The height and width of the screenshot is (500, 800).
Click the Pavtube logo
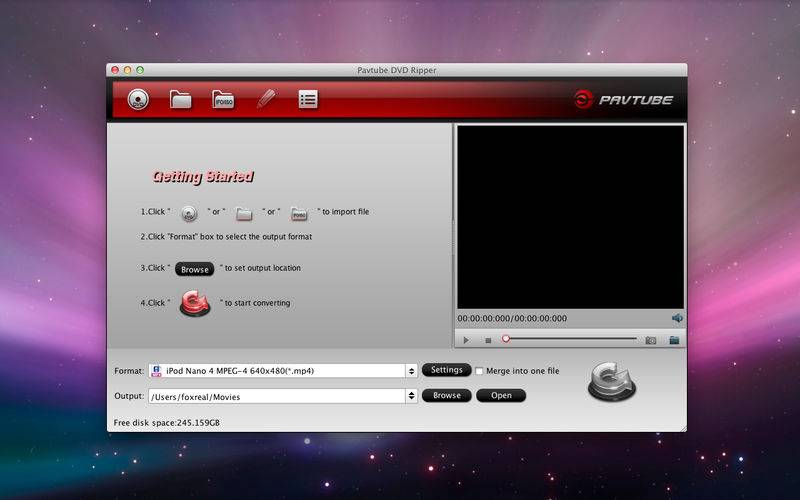[623, 99]
